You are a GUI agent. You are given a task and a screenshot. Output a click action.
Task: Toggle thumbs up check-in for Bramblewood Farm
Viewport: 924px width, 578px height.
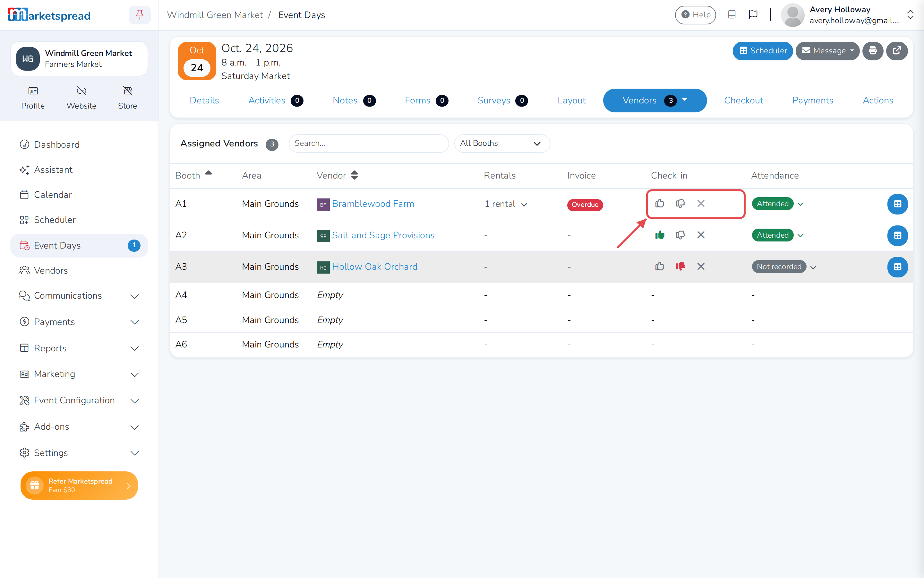pyautogui.click(x=659, y=203)
